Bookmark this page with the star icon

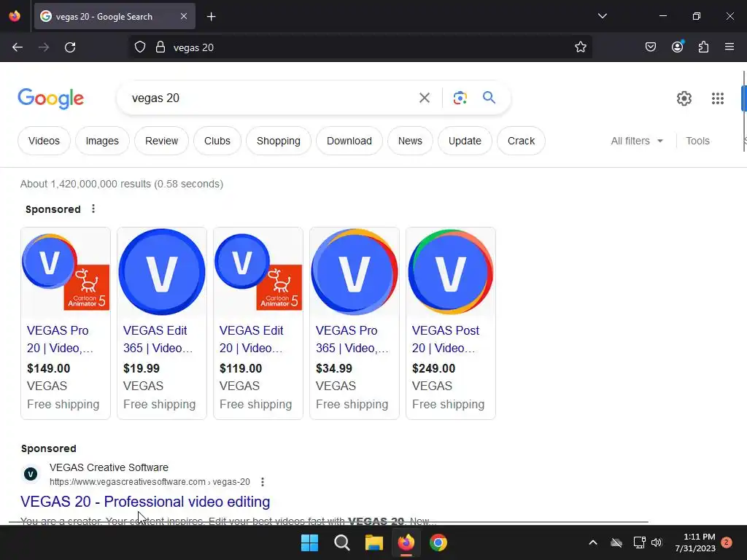[x=580, y=47]
